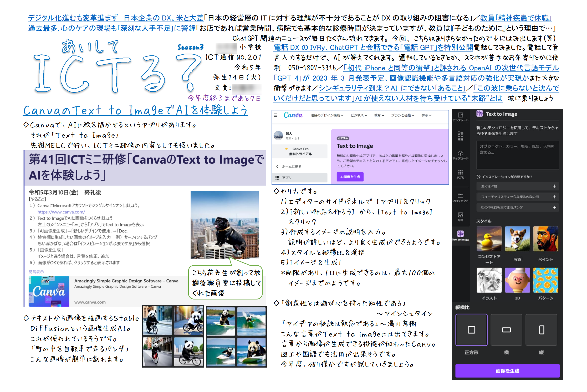
Task: Open アプリ in the Canva left menu
Action: click(300, 178)
